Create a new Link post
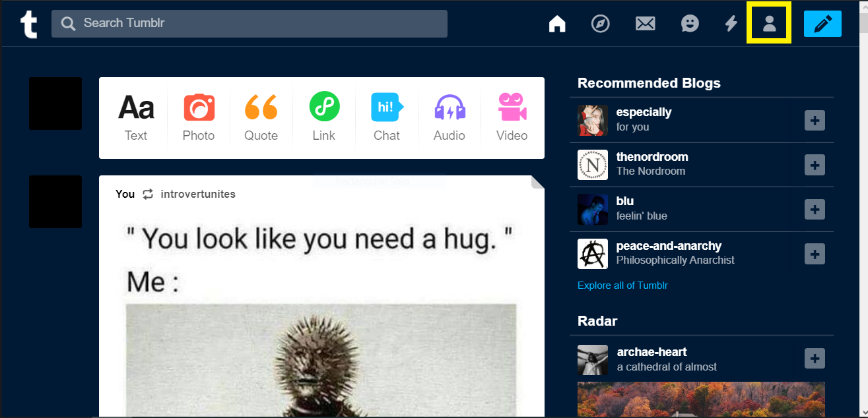Viewport: 868px width, 418px height. [324, 118]
